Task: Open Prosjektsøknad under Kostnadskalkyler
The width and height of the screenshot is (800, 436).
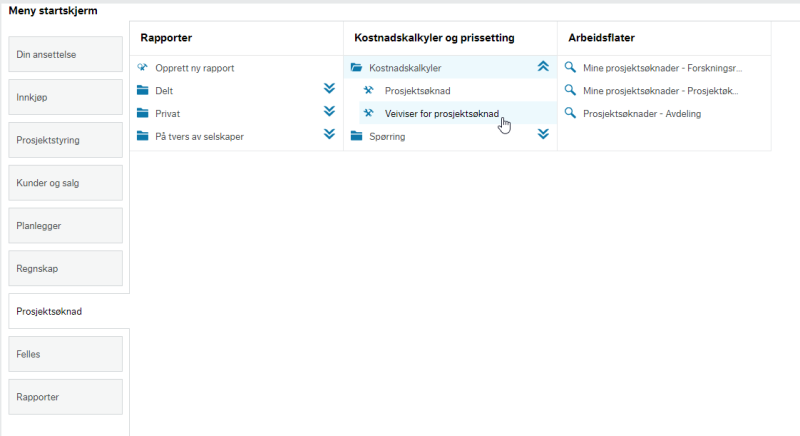Action: coord(417,91)
